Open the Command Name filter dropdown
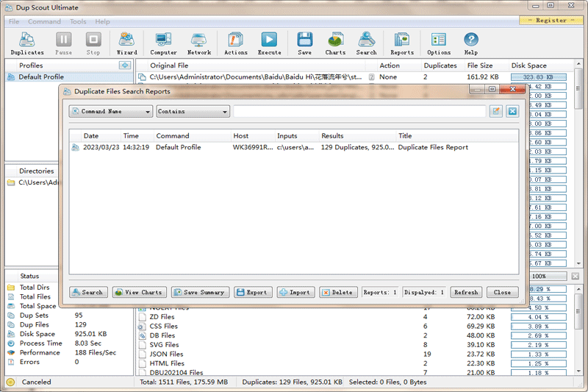Viewport: 588px width, 392px height. click(111, 111)
